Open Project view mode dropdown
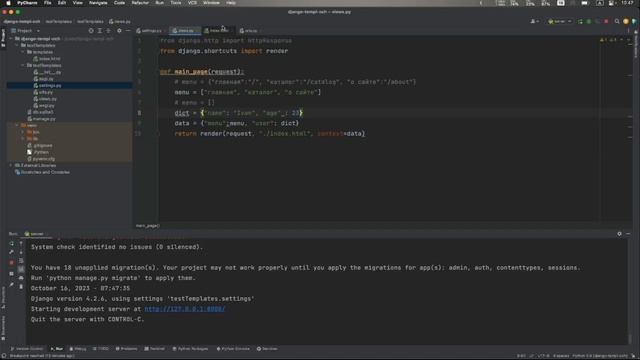 click(26, 31)
